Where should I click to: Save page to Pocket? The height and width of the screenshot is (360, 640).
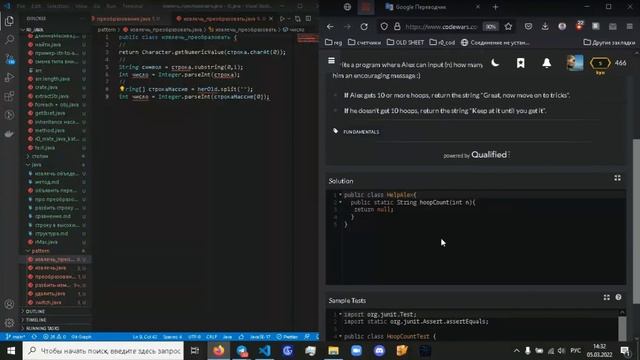click(528, 27)
